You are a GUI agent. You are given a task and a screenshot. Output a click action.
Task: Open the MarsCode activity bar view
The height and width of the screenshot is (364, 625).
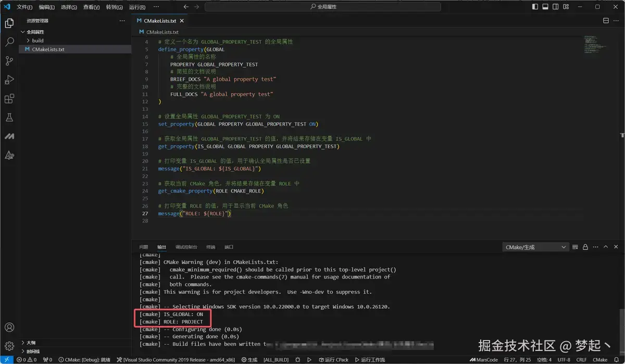tap(9, 136)
